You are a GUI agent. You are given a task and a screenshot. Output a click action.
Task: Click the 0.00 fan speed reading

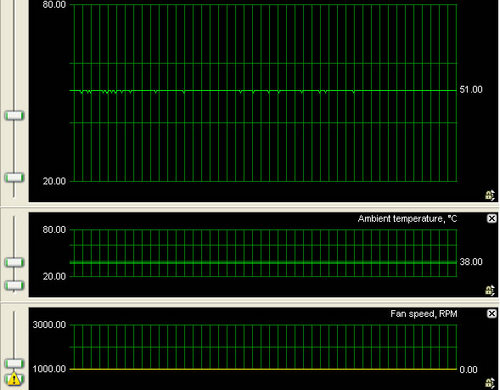pos(468,370)
